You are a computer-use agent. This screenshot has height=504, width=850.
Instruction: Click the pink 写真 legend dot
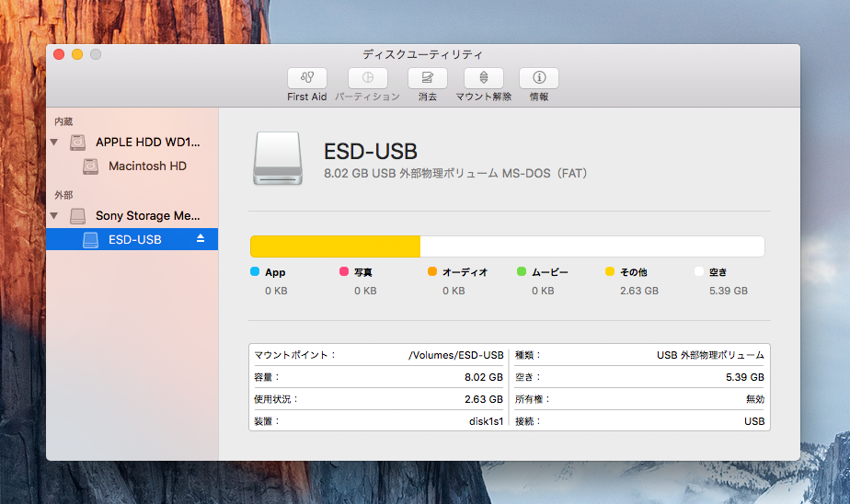[344, 271]
